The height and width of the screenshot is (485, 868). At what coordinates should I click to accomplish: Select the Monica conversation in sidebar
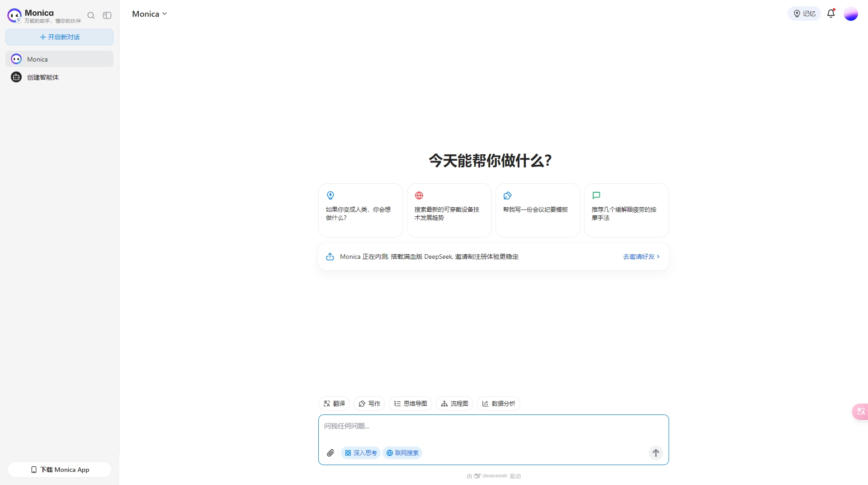pos(59,59)
